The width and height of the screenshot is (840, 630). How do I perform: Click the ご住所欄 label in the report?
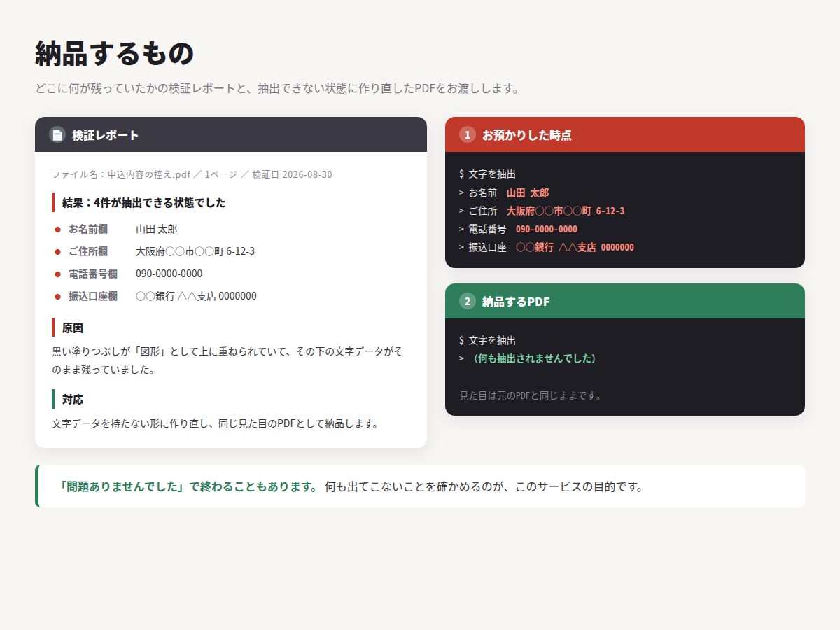pyautogui.click(x=88, y=251)
